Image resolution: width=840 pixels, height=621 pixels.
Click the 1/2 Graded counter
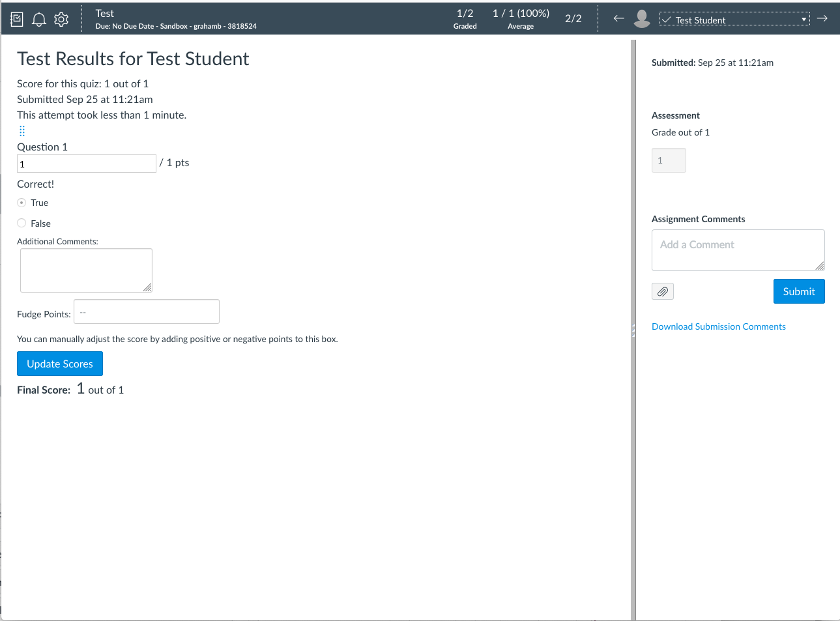tap(465, 19)
